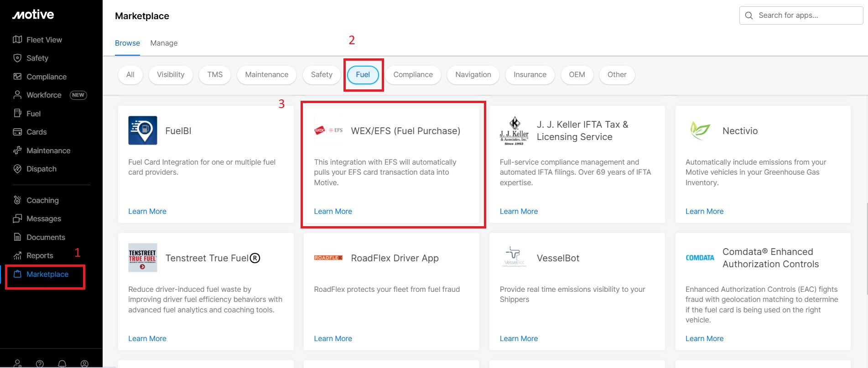Select the All category filter chip
This screenshot has width=868, height=368.
130,75
